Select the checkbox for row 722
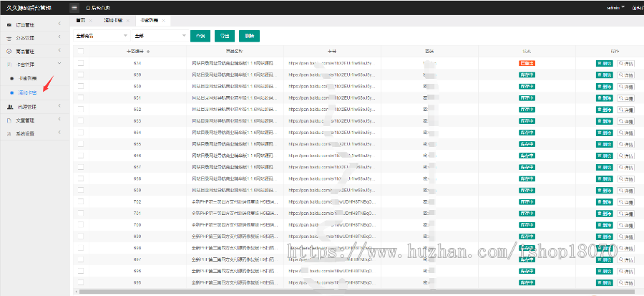 80,202
